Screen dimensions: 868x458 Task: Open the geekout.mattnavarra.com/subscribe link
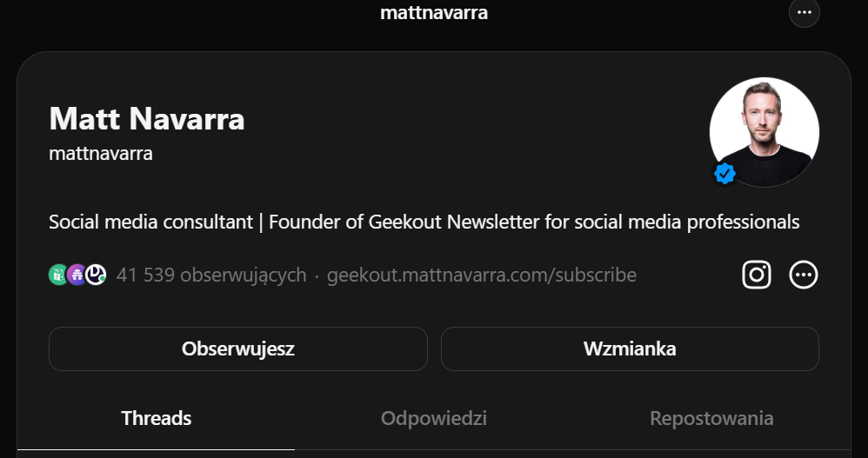(481, 275)
